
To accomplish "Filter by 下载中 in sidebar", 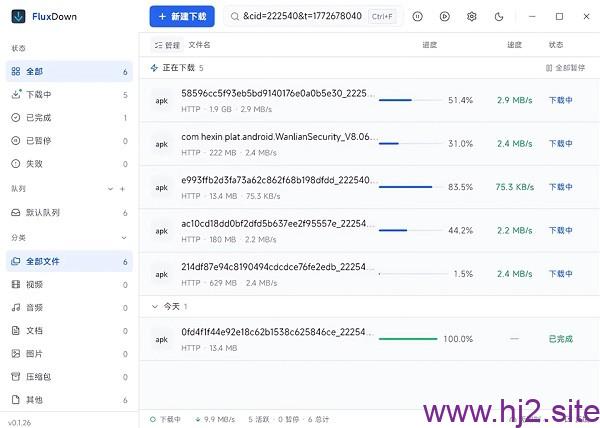I will (70, 94).
